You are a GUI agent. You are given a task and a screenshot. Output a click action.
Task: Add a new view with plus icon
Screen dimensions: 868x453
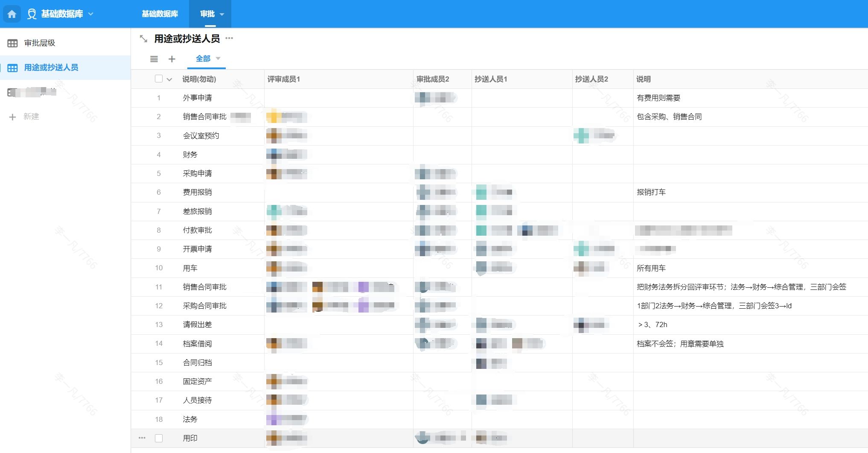[x=172, y=59]
